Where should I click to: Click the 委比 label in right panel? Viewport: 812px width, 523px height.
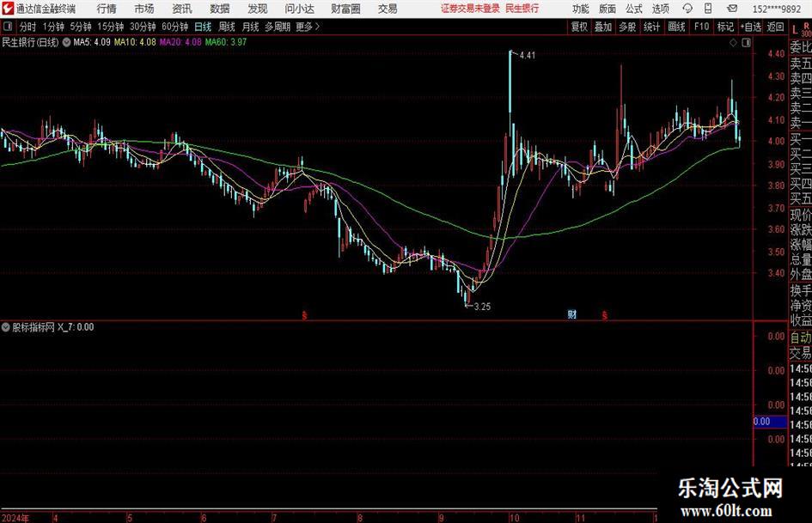[801, 47]
